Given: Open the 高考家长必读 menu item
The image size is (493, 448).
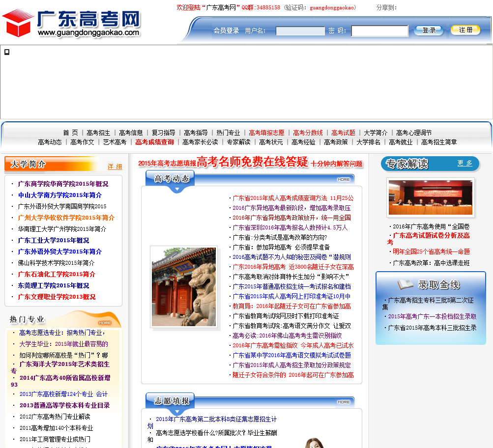Looking at the screenshot, I should [200, 142].
